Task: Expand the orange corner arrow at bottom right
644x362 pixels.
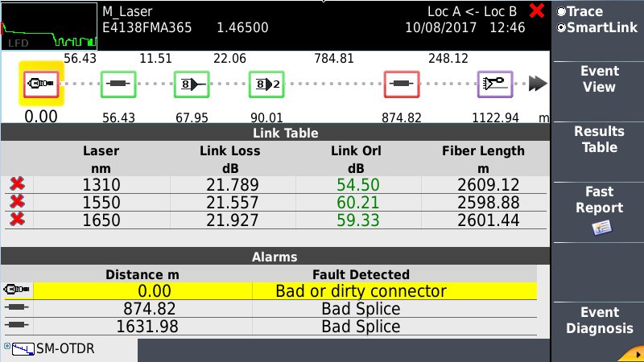Action: pyautogui.click(x=632, y=354)
